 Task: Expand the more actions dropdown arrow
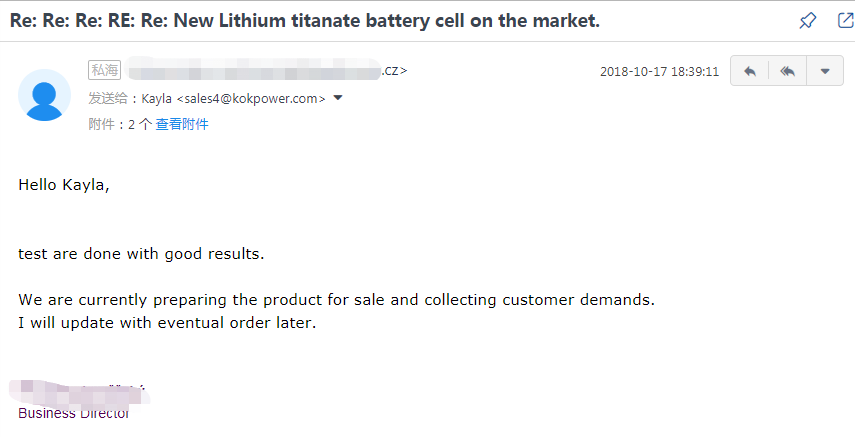coord(825,71)
